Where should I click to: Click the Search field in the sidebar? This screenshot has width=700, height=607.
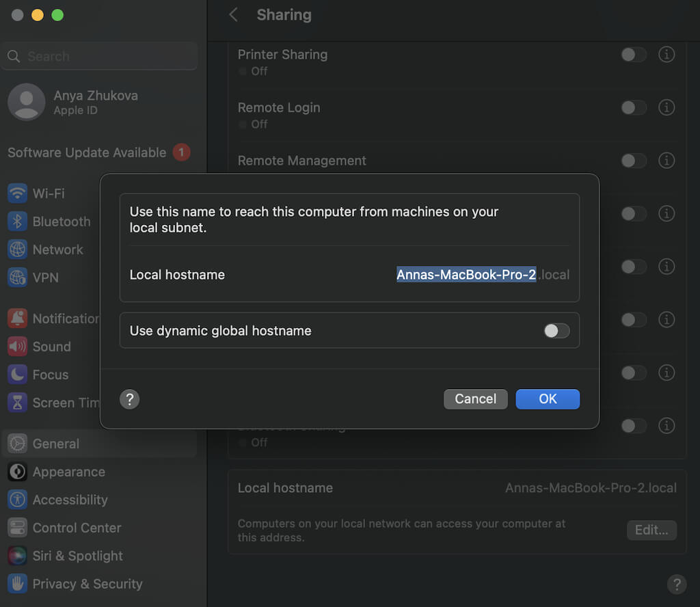click(x=99, y=56)
